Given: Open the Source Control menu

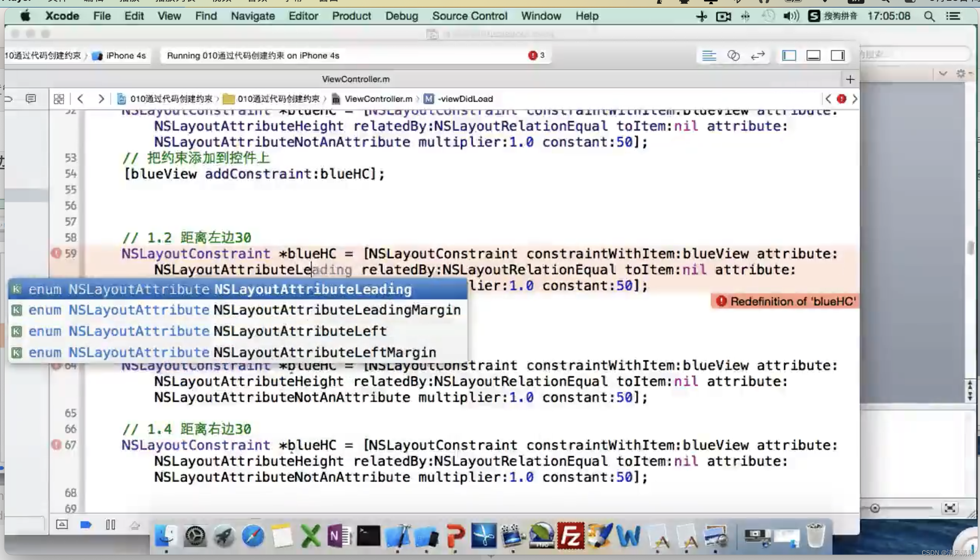Looking at the screenshot, I should tap(469, 16).
